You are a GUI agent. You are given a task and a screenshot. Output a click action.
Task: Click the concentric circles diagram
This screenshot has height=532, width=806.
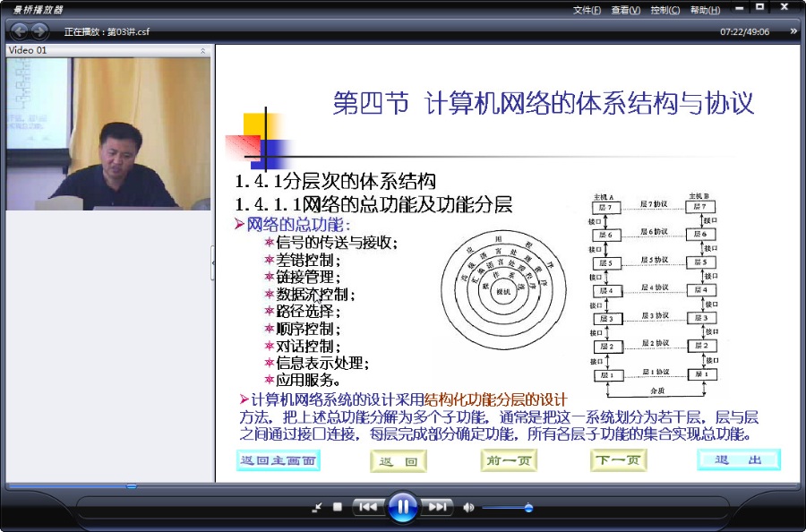coord(503,290)
